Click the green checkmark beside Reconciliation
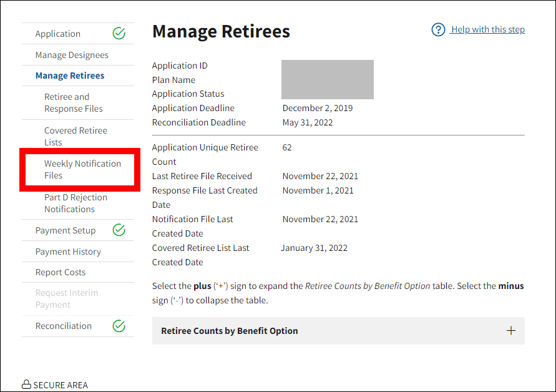 (x=119, y=326)
